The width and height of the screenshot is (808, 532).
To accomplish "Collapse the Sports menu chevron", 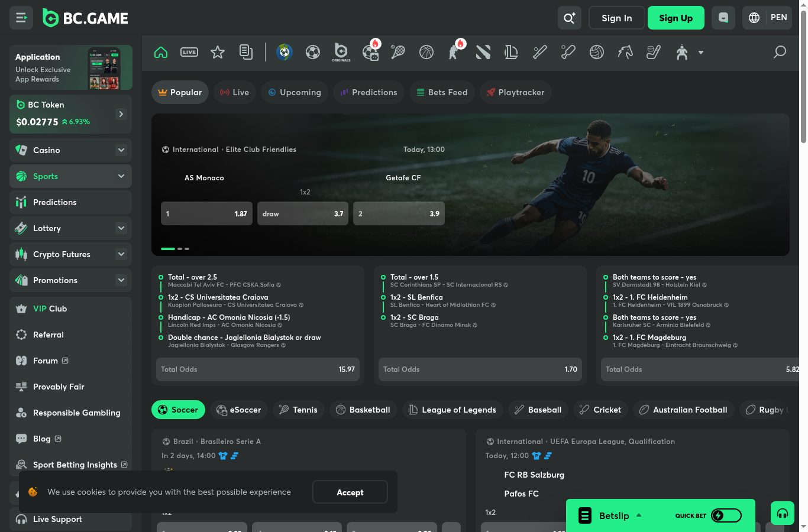I will 121,176.
